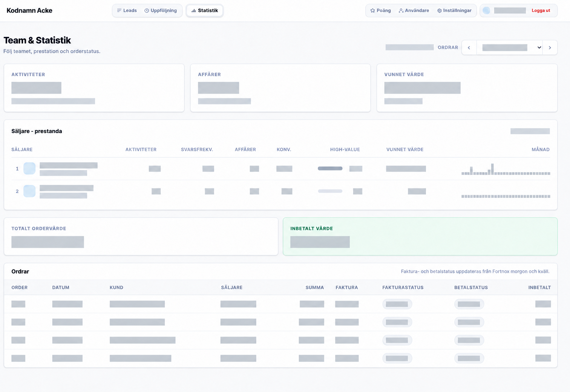Click the KONV. column header

(x=284, y=150)
